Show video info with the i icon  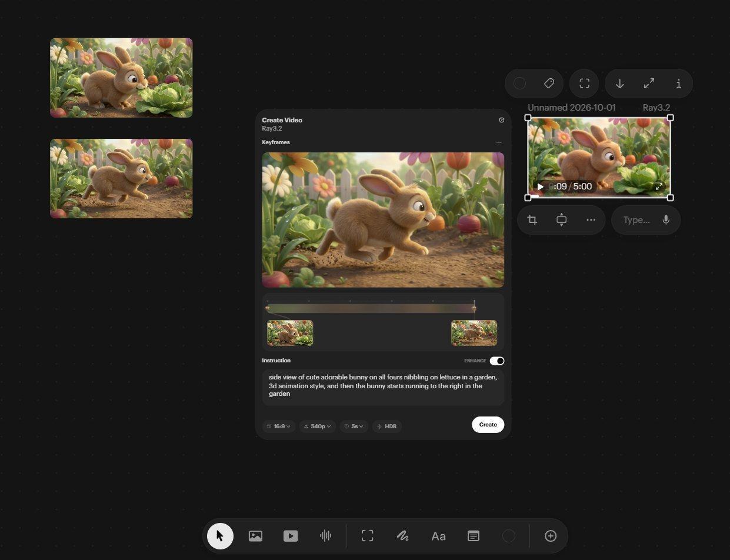[x=679, y=84]
